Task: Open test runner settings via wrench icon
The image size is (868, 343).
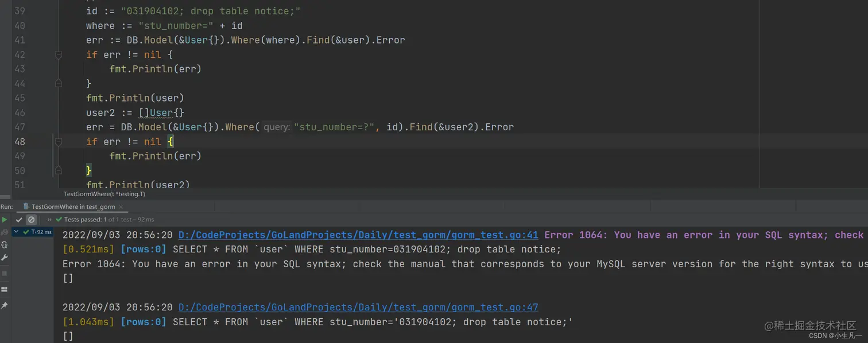Action: [x=3, y=257]
